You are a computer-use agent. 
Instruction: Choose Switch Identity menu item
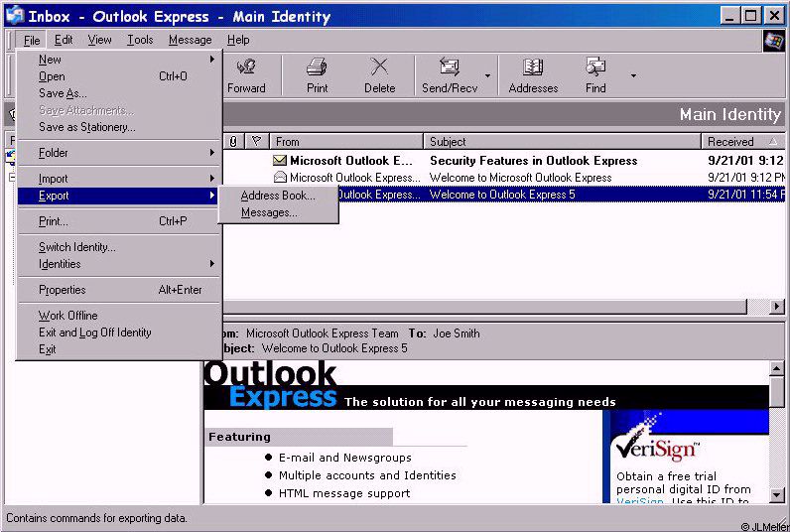tap(118, 247)
